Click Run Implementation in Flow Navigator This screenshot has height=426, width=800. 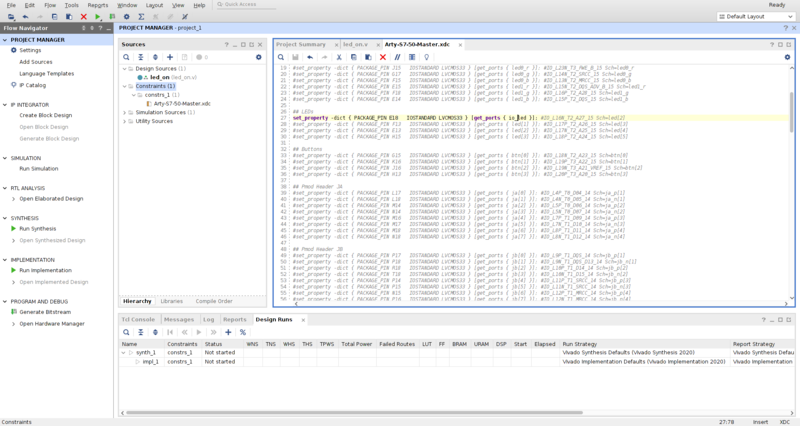[45, 270]
